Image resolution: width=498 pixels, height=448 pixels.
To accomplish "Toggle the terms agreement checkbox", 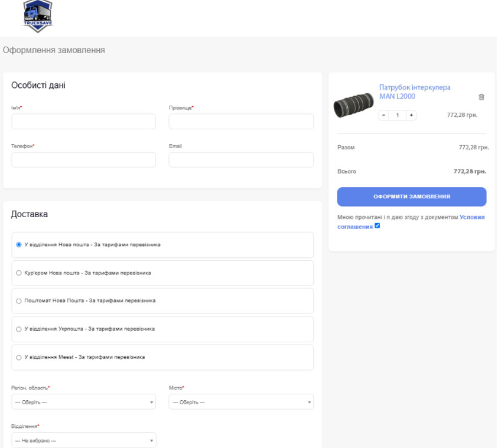I will 377,226.
